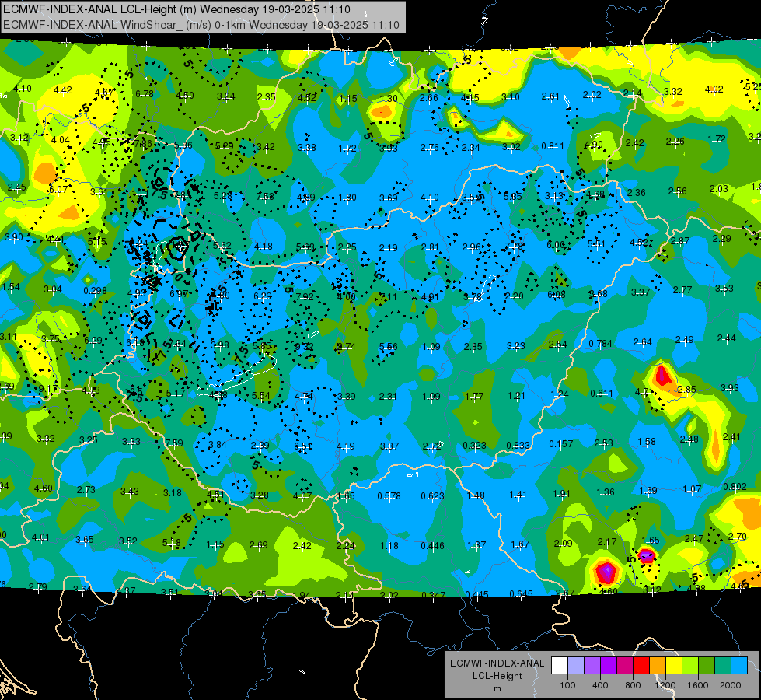
Task: Click the purple hotspot above value 4.60
Action: pos(606,571)
